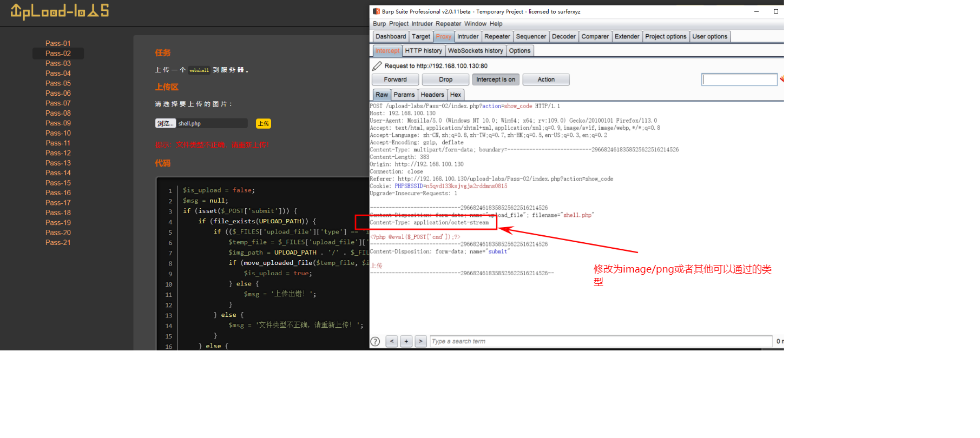Switch to the Extender tab
The image size is (980, 438).
[x=627, y=37]
